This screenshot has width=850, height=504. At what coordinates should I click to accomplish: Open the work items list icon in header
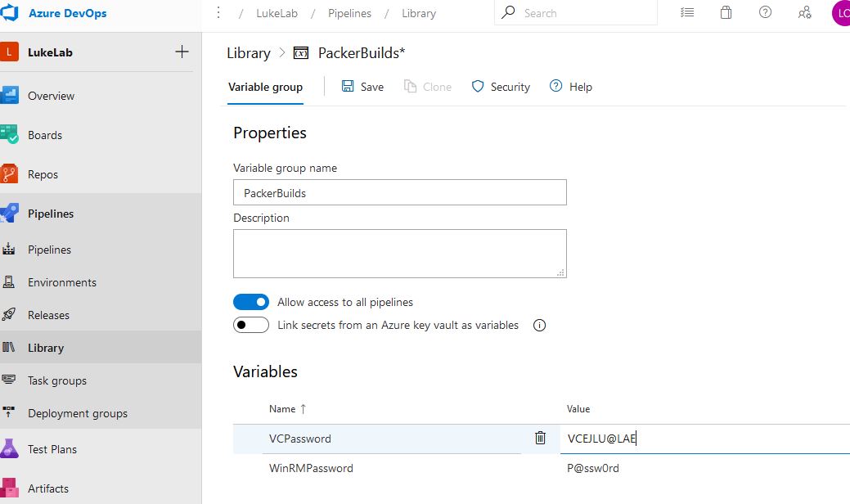687,12
